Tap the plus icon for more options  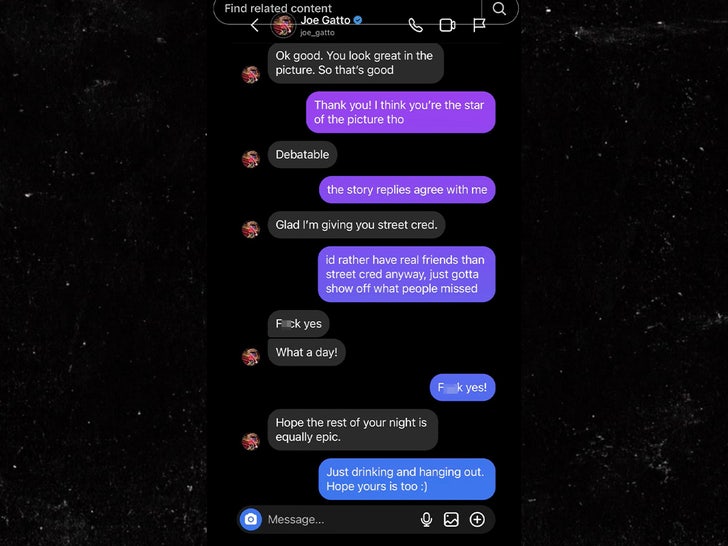click(477, 520)
